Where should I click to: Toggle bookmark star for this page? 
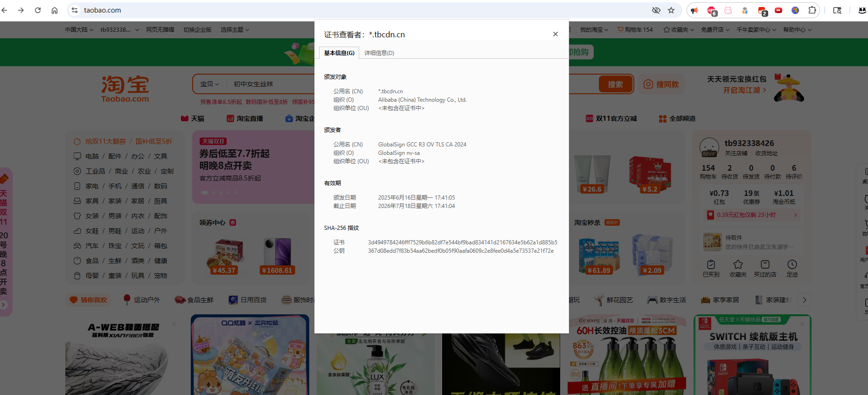point(671,10)
